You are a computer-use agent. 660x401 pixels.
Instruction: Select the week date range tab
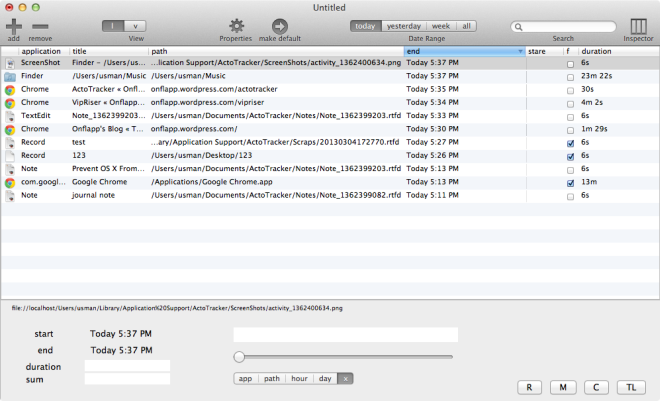point(441,26)
